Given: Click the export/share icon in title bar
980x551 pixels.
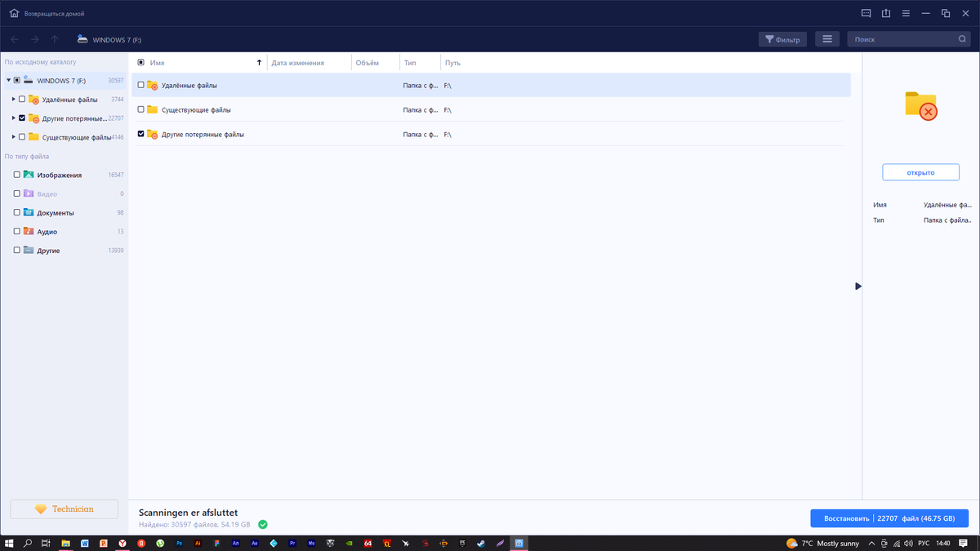Looking at the screenshot, I should (x=886, y=14).
